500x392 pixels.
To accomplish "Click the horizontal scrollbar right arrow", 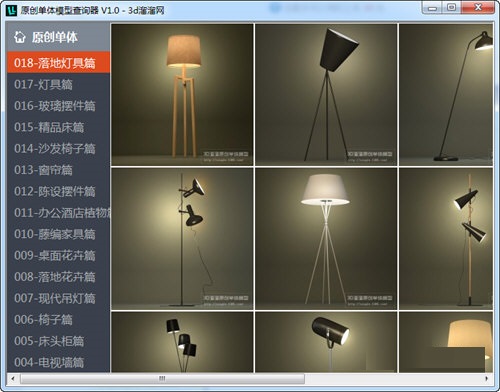I will tap(487, 378).
